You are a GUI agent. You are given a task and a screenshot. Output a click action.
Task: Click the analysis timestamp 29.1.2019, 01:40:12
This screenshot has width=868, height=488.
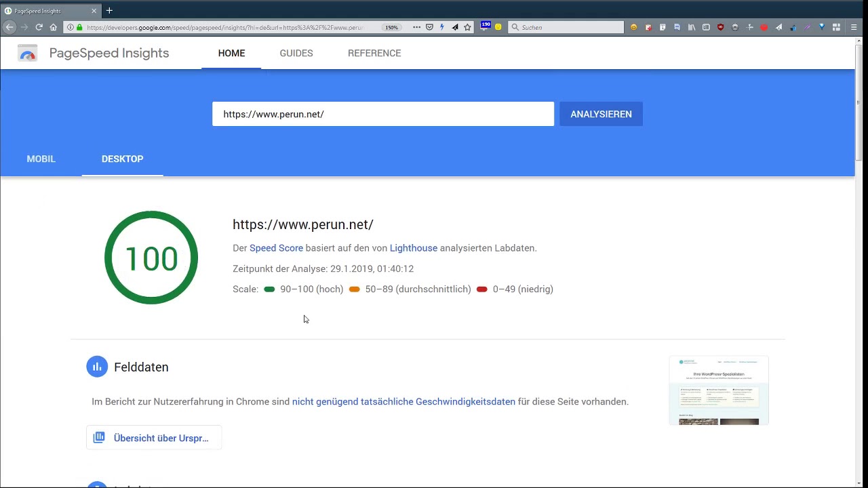(x=372, y=268)
